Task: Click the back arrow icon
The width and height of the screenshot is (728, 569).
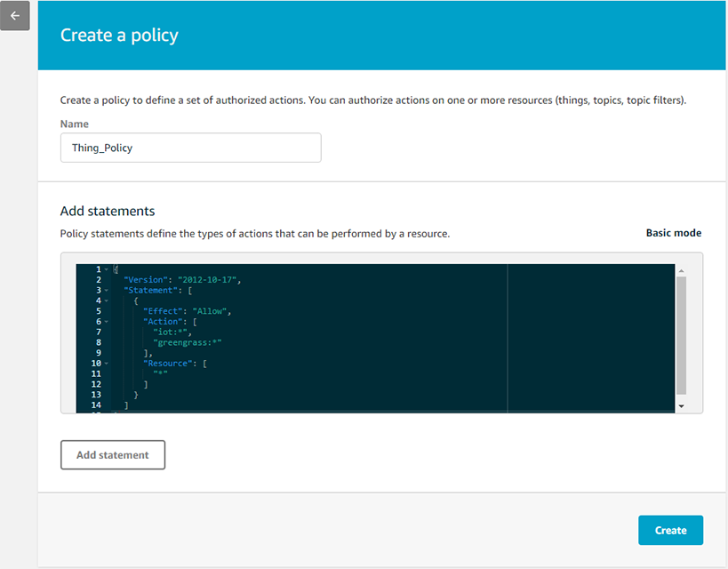Action: [x=15, y=16]
